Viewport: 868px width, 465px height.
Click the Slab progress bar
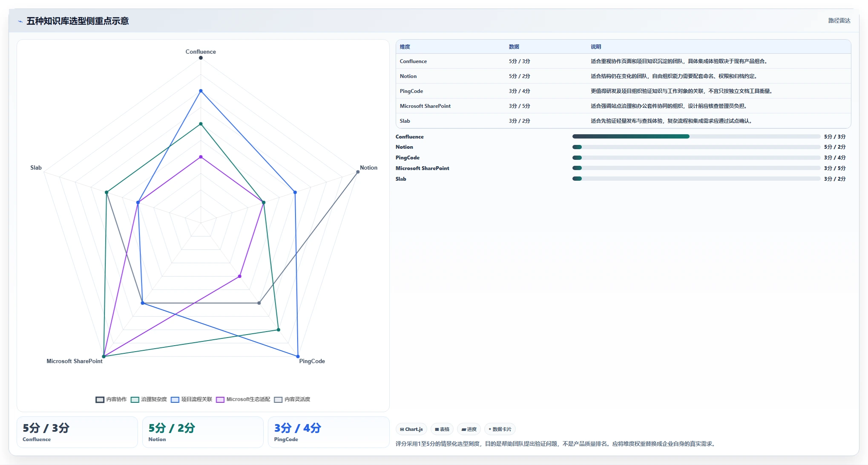coord(696,179)
